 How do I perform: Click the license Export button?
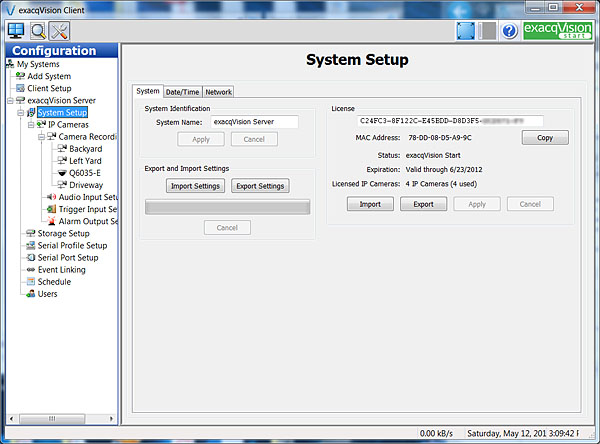click(x=423, y=204)
